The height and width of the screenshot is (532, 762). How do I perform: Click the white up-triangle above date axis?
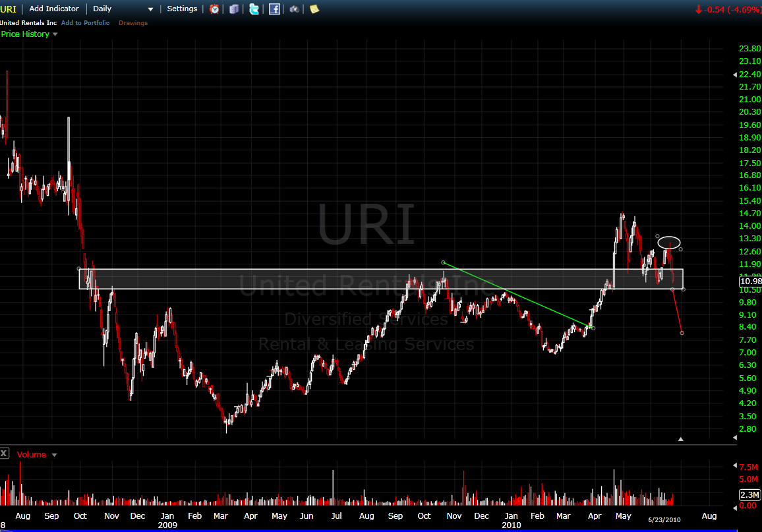click(x=681, y=438)
